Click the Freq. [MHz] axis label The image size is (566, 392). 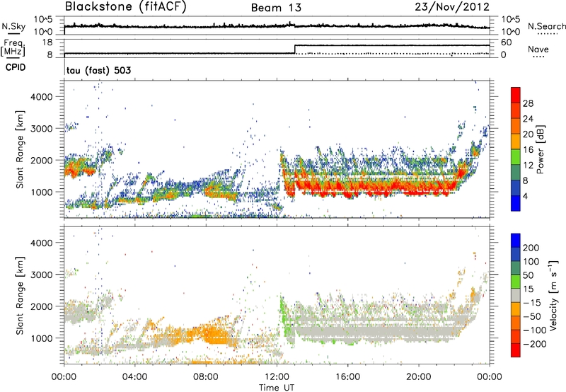13,48
